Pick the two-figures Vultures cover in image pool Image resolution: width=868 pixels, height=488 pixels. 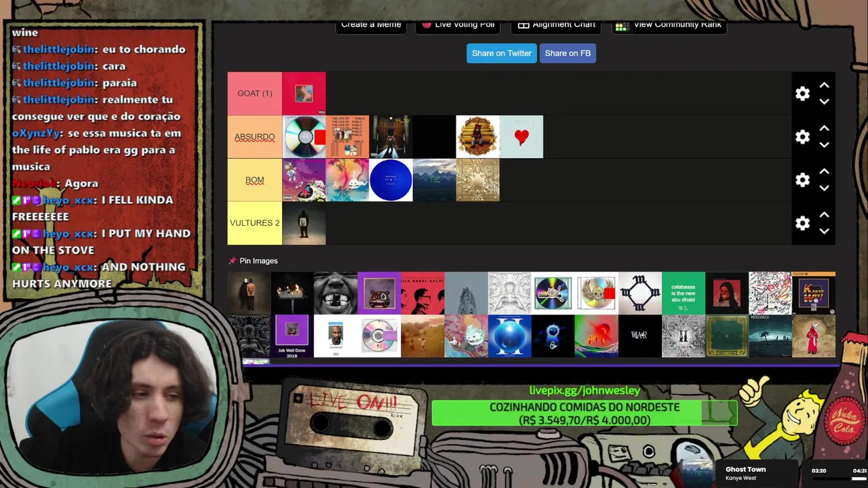pos(249,293)
